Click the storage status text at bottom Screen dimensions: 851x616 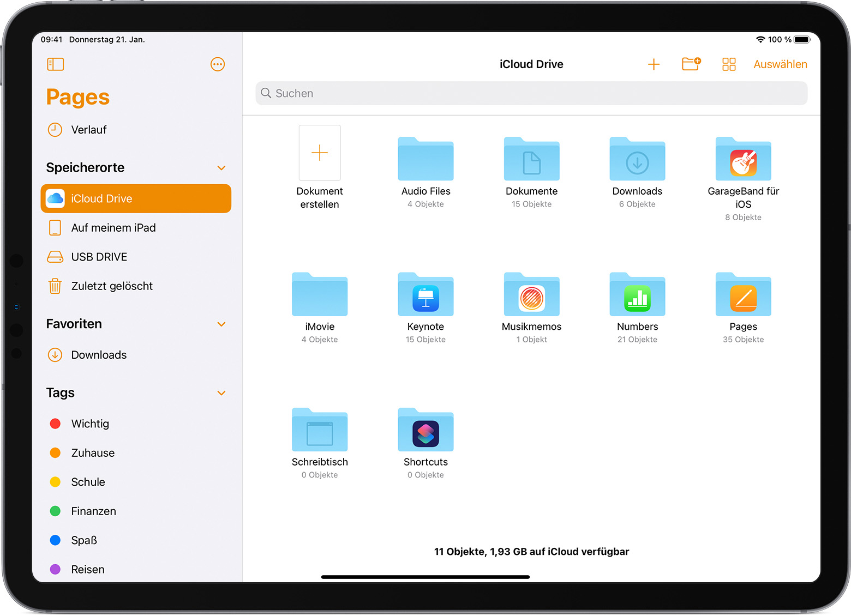(531, 552)
